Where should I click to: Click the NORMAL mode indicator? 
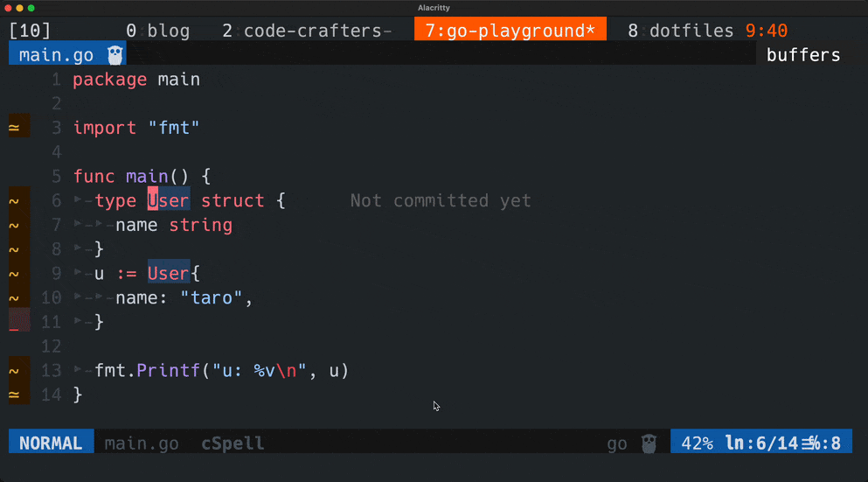point(51,444)
